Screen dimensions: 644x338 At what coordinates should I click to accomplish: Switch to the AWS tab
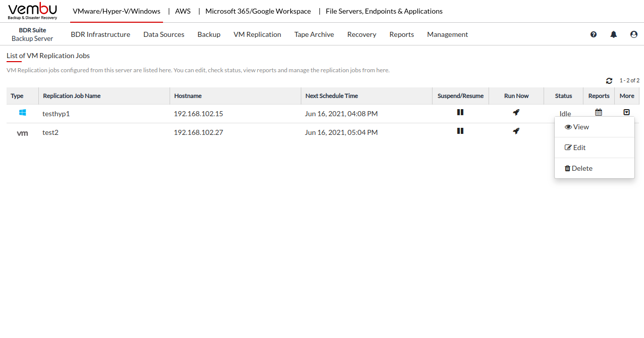click(x=183, y=11)
